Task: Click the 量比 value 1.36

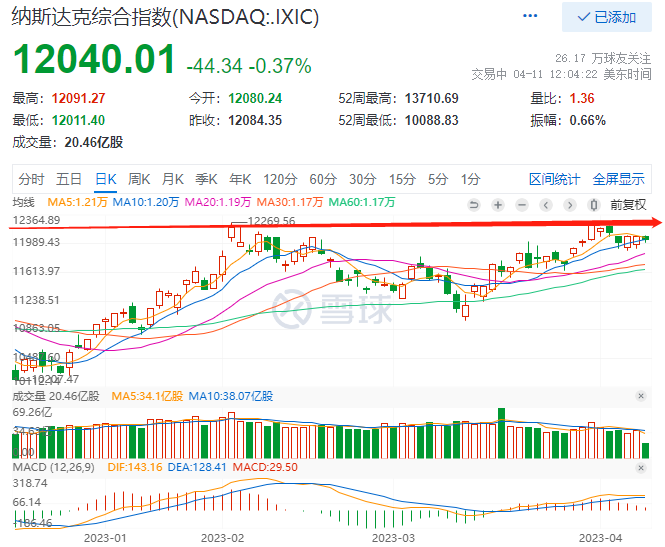Action: [582, 98]
